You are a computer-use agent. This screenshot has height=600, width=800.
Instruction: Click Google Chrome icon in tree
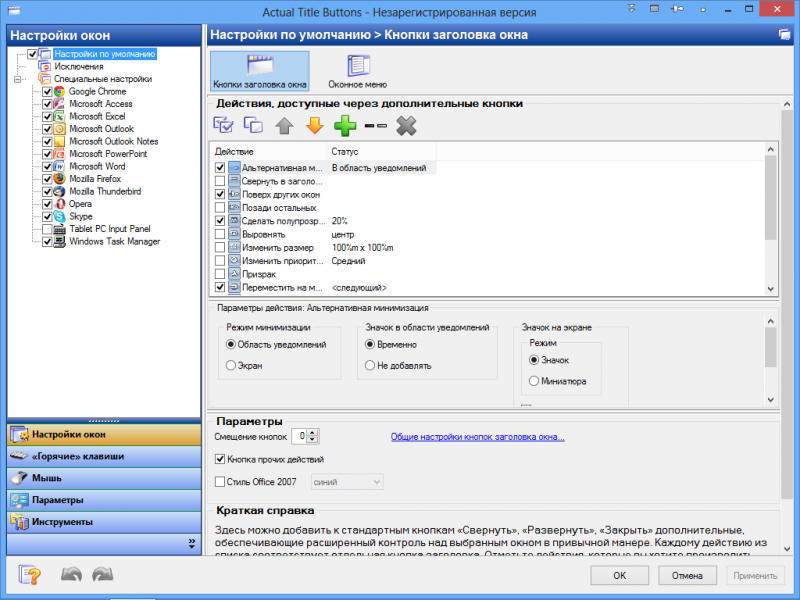pyautogui.click(x=60, y=91)
